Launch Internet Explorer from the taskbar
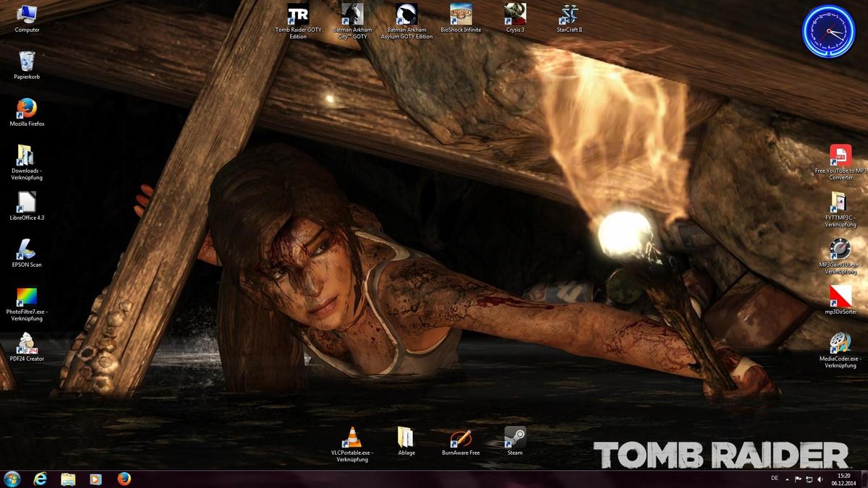 point(41,479)
